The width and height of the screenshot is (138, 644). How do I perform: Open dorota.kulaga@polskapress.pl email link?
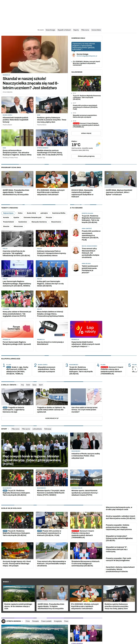click(x=87, y=56)
